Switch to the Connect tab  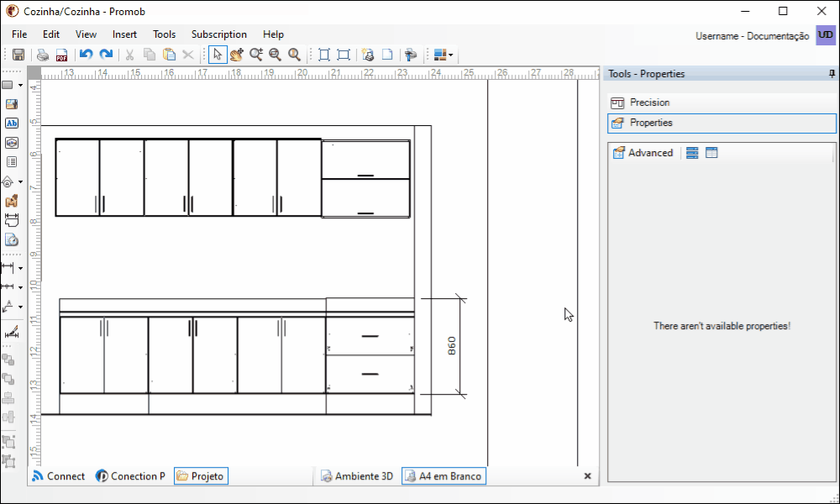(x=59, y=476)
